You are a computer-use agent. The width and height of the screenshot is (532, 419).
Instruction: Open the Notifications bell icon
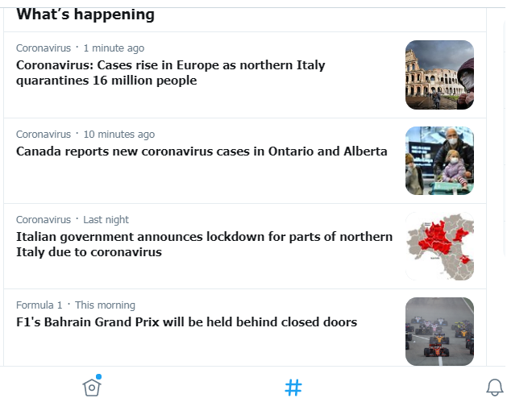click(495, 388)
